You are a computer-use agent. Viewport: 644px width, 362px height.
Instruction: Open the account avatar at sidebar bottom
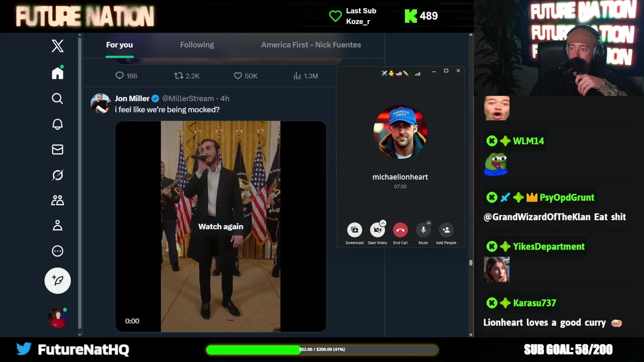57,318
